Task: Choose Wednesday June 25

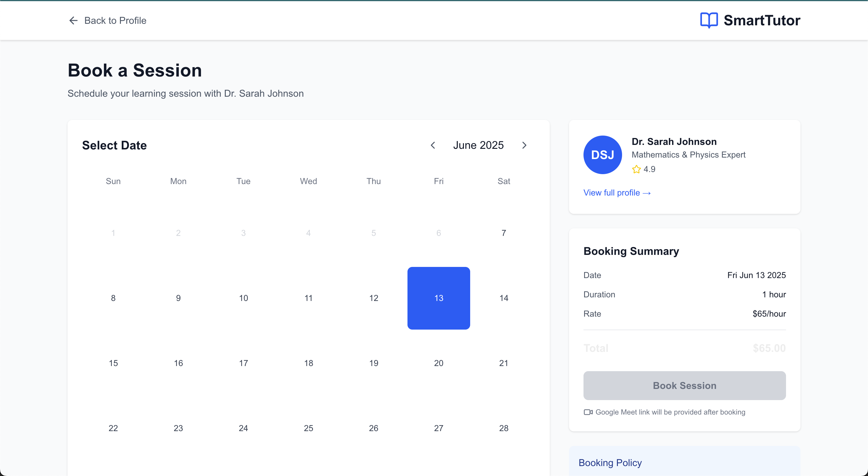Action: (x=308, y=428)
